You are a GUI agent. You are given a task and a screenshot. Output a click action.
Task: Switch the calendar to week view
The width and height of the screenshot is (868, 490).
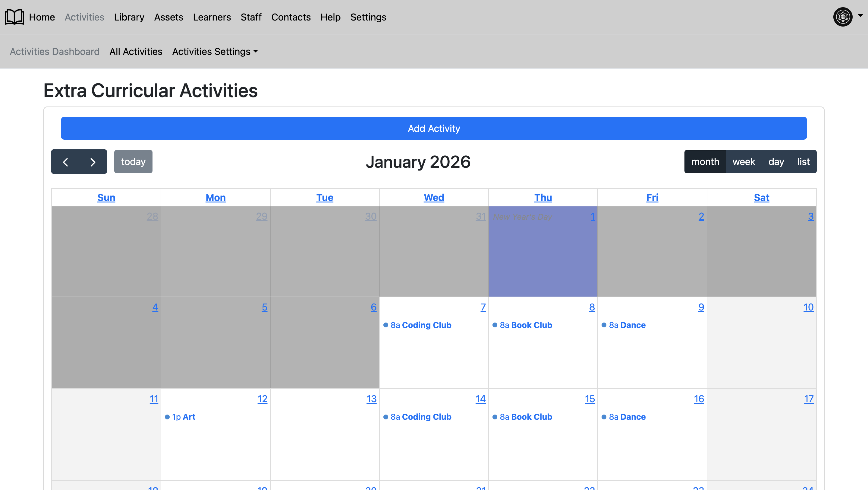coord(744,161)
